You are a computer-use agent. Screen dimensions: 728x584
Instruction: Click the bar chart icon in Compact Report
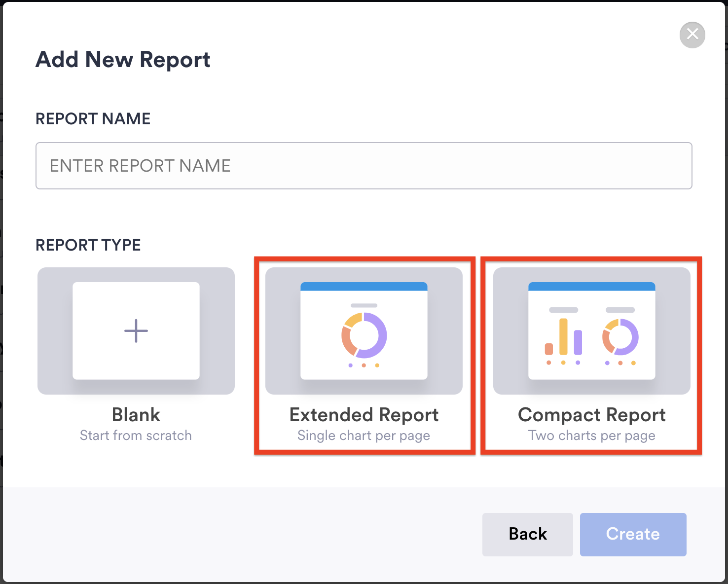pyautogui.click(x=563, y=337)
